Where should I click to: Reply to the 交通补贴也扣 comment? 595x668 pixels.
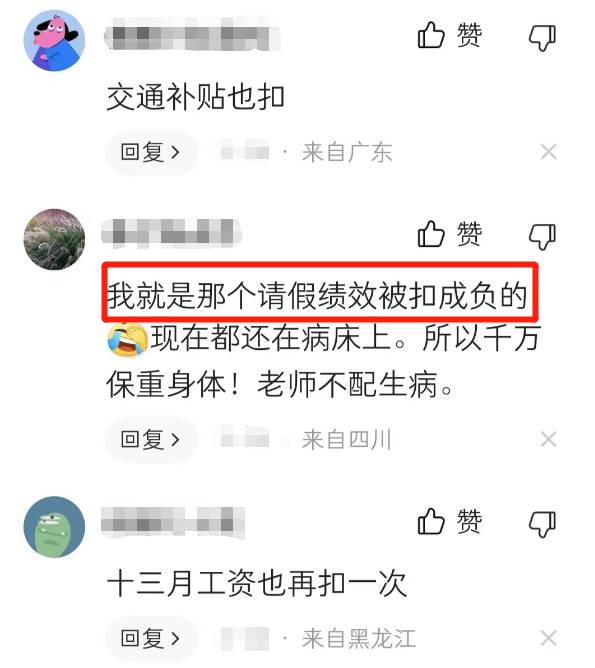(151, 152)
